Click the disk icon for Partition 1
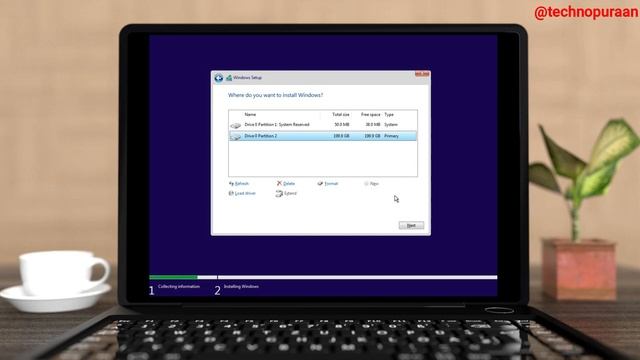Image resolution: width=640 pixels, height=360 pixels. click(x=236, y=126)
